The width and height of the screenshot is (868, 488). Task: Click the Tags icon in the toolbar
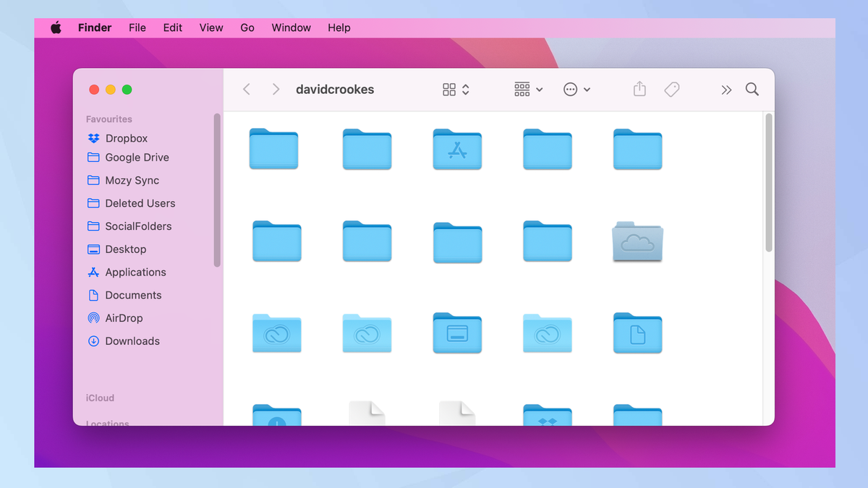coord(671,88)
